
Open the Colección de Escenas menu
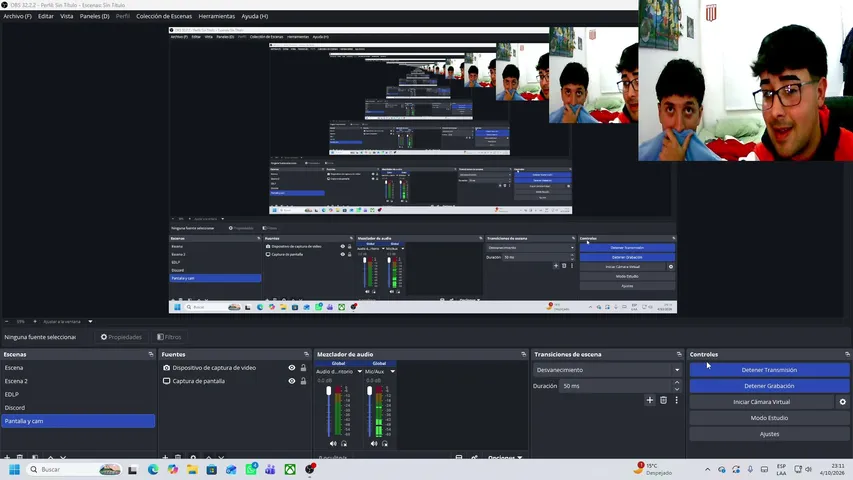164,16
